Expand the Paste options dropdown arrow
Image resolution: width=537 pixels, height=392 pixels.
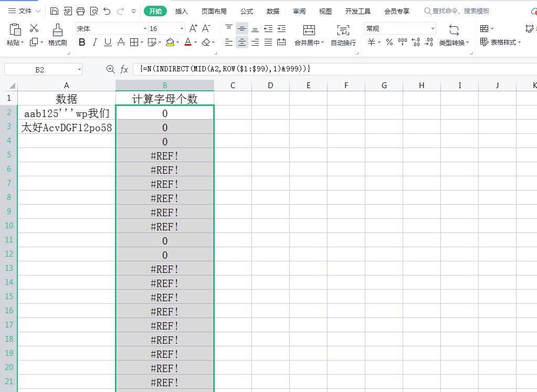pyautogui.click(x=22, y=43)
